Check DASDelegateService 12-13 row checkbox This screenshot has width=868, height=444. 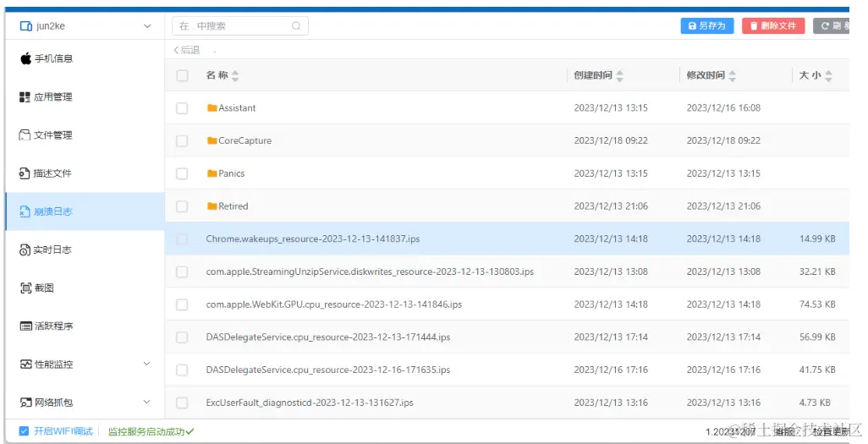pyautogui.click(x=182, y=337)
